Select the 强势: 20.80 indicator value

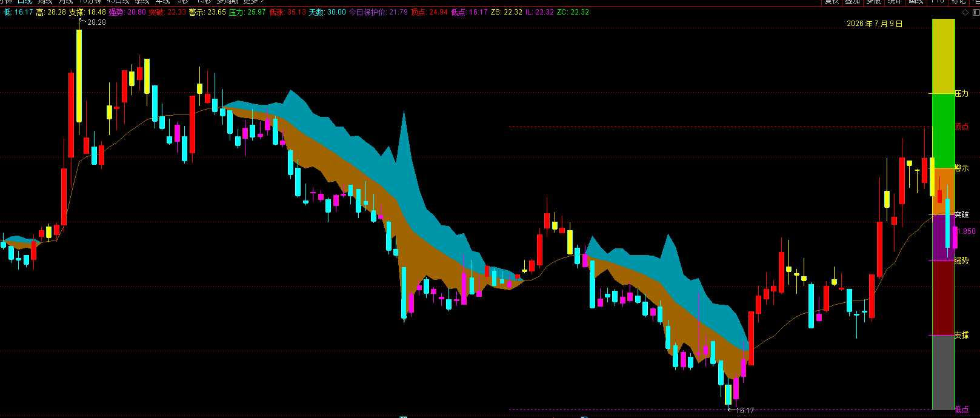click(x=127, y=12)
